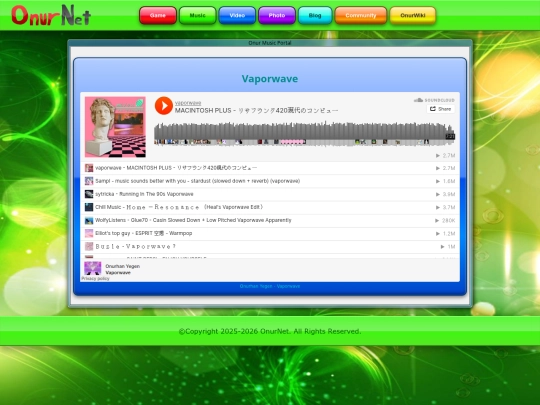The height and width of the screenshot is (405, 540).
Task: Click the Sampl row thumbnail icon
Action: (x=89, y=181)
